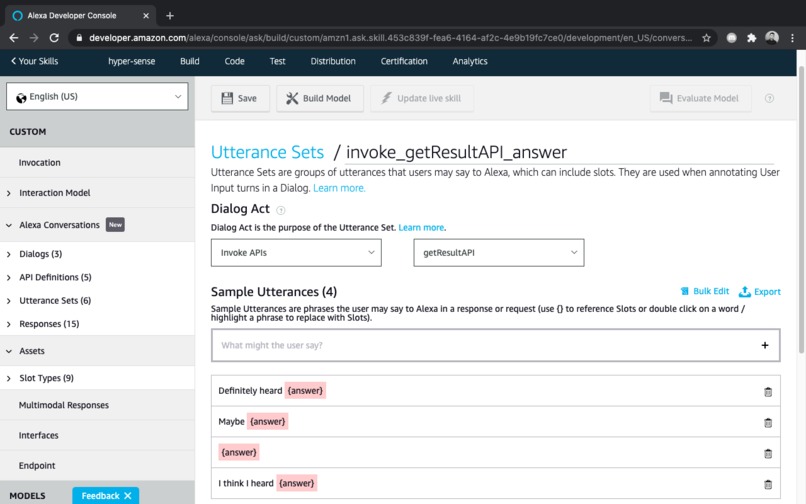Click the {answer} slot after 'I think I heard'
806x504 pixels.
pyautogui.click(x=297, y=483)
